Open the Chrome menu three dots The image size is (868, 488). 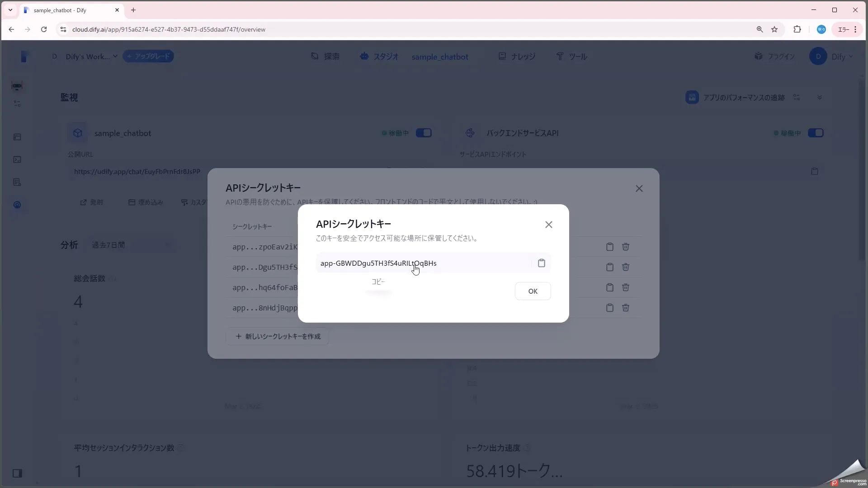click(855, 29)
